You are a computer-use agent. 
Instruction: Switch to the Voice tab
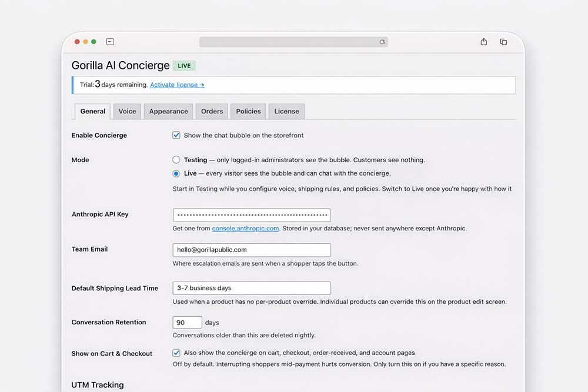(x=127, y=111)
